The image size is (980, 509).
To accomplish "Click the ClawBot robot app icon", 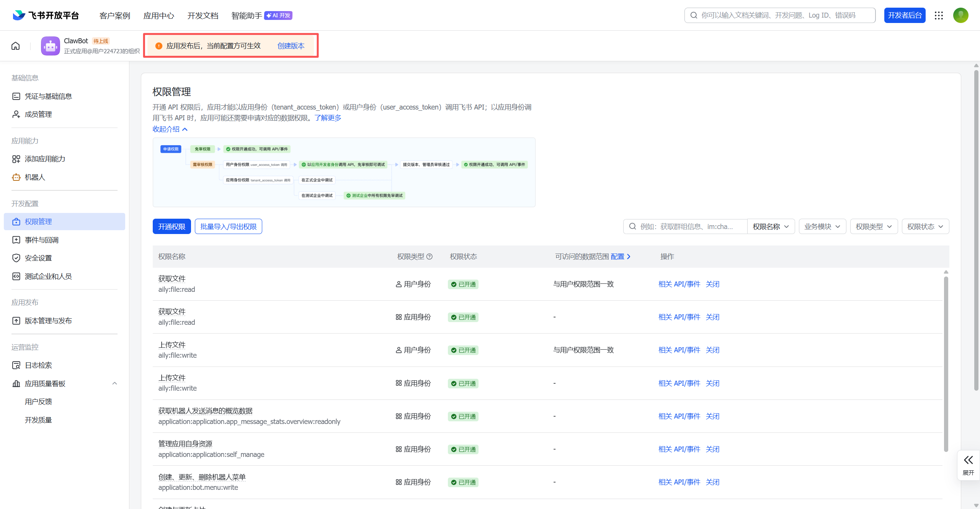I will point(51,46).
